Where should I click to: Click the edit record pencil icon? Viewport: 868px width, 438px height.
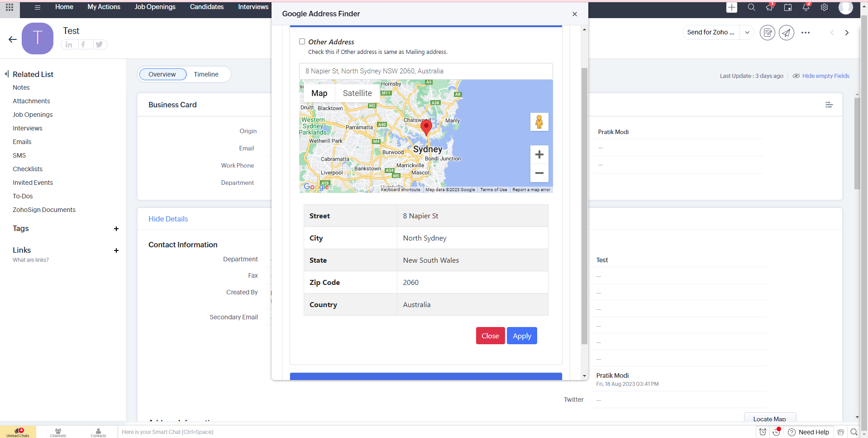click(768, 33)
